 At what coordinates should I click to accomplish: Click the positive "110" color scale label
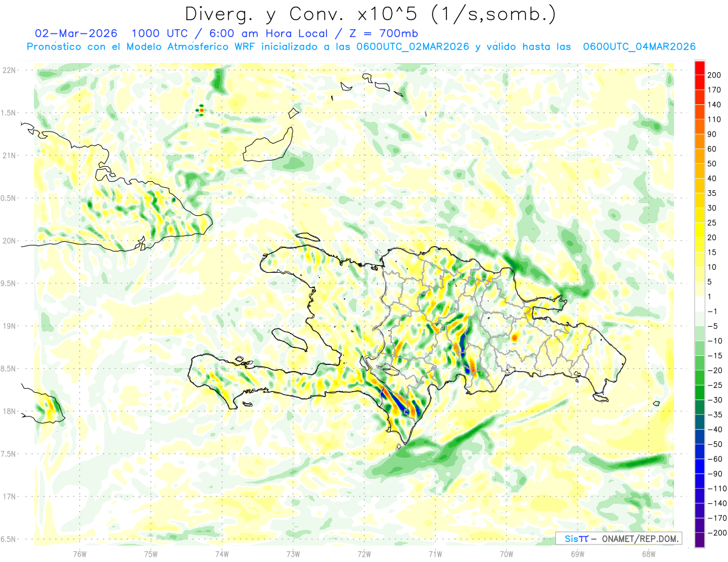pyautogui.click(x=715, y=119)
